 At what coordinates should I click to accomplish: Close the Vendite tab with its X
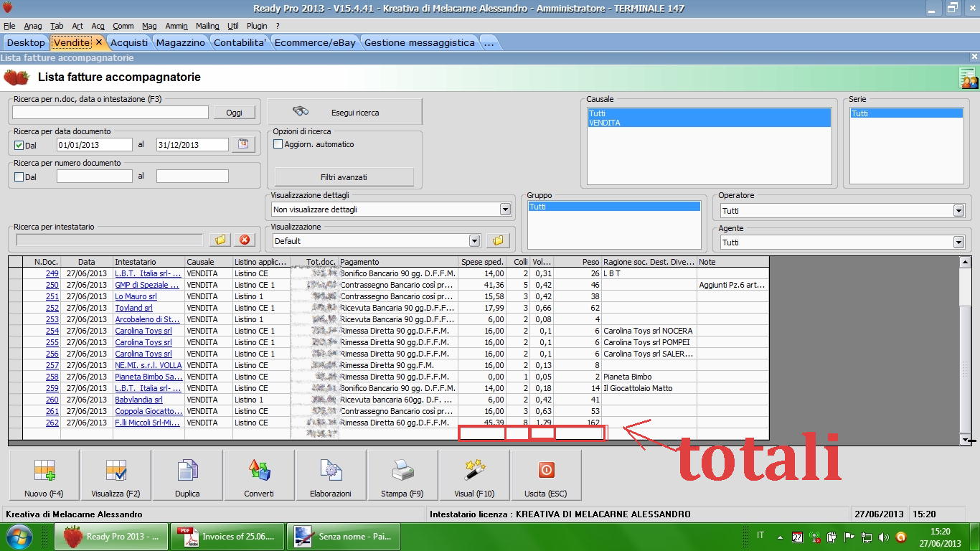[99, 42]
